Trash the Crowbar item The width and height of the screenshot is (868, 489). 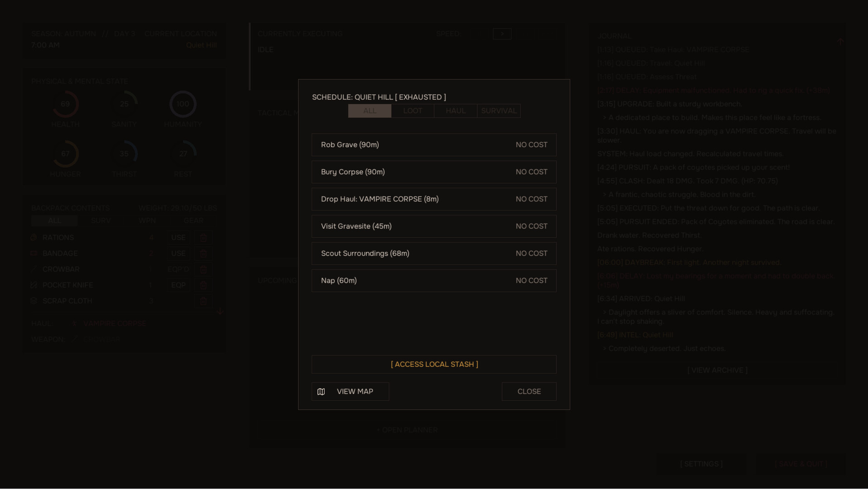203,269
